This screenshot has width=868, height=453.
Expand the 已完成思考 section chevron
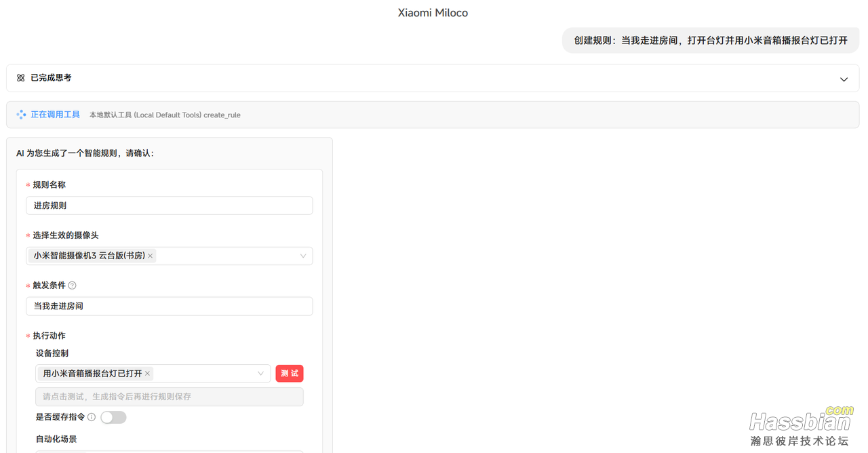[844, 79]
